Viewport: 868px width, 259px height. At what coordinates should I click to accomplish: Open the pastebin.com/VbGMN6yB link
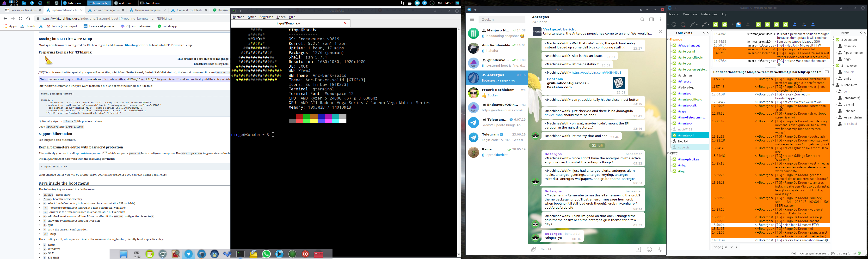pos(597,72)
